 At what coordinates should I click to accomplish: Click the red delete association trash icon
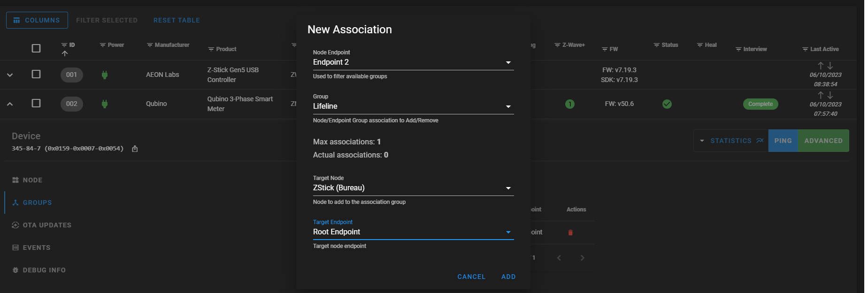coord(570,233)
